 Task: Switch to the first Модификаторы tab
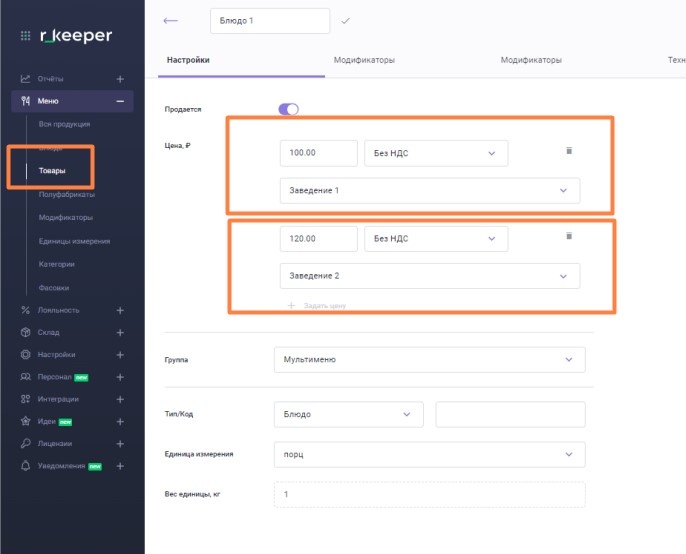pyautogui.click(x=364, y=60)
